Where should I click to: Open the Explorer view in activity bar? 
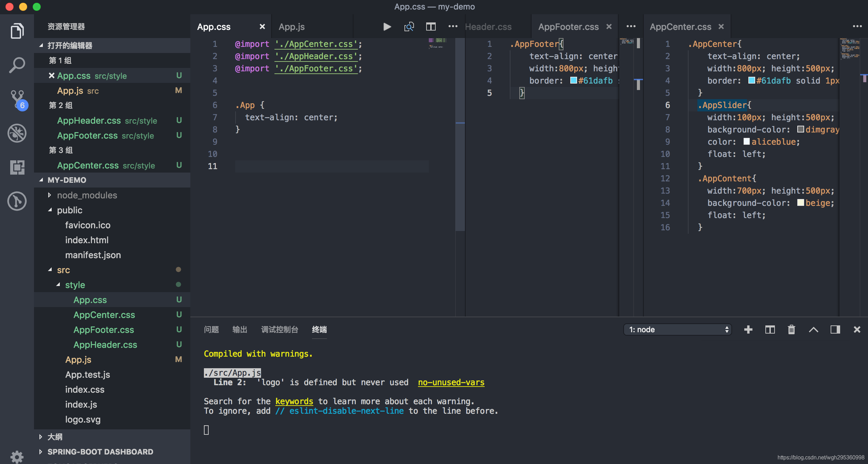pos(17,31)
